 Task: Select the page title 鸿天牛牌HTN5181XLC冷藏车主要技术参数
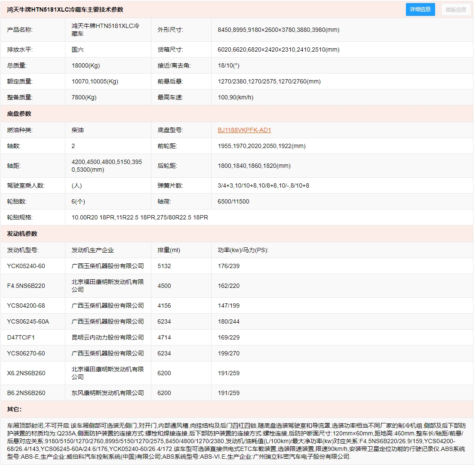point(65,10)
